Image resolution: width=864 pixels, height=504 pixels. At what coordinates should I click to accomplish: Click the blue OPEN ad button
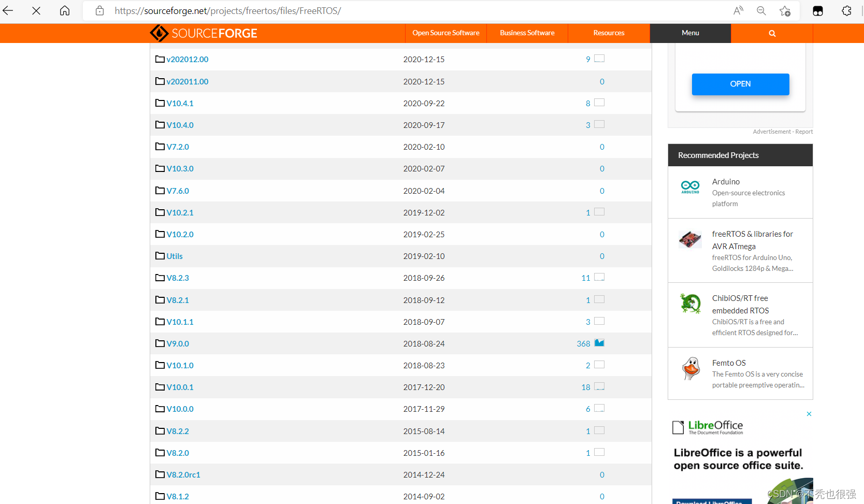[x=740, y=84]
